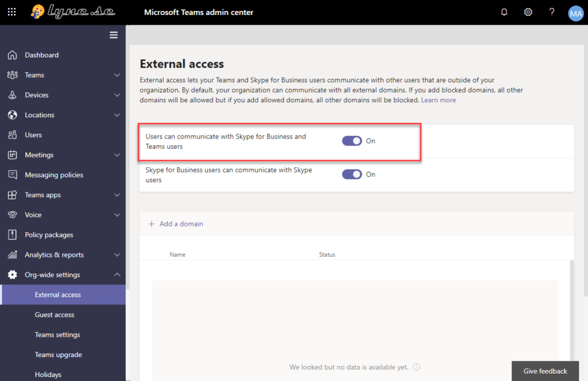Viewport: 588px width, 381px height.
Task: Expand the Teams menu chevron
Action: tap(117, 75)
